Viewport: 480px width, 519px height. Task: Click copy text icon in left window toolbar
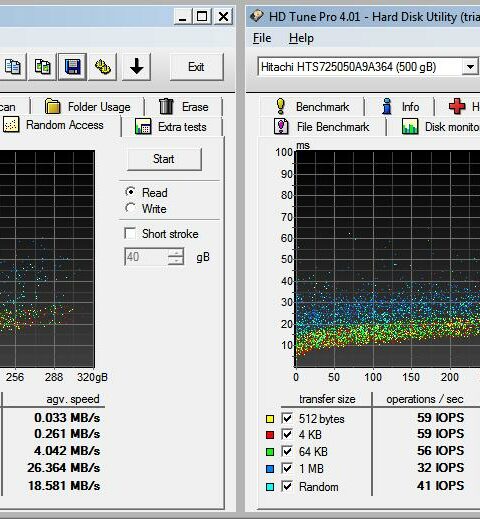(13, 67)
